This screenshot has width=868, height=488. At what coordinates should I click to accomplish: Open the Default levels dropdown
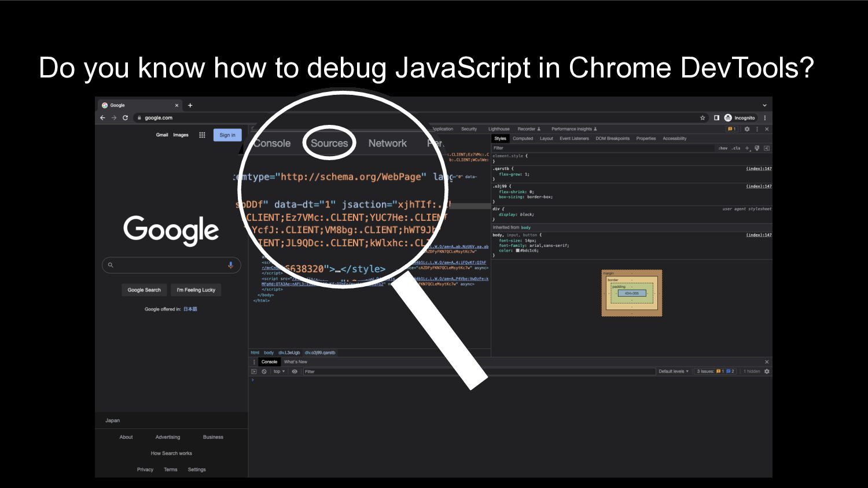click(674, 371)
